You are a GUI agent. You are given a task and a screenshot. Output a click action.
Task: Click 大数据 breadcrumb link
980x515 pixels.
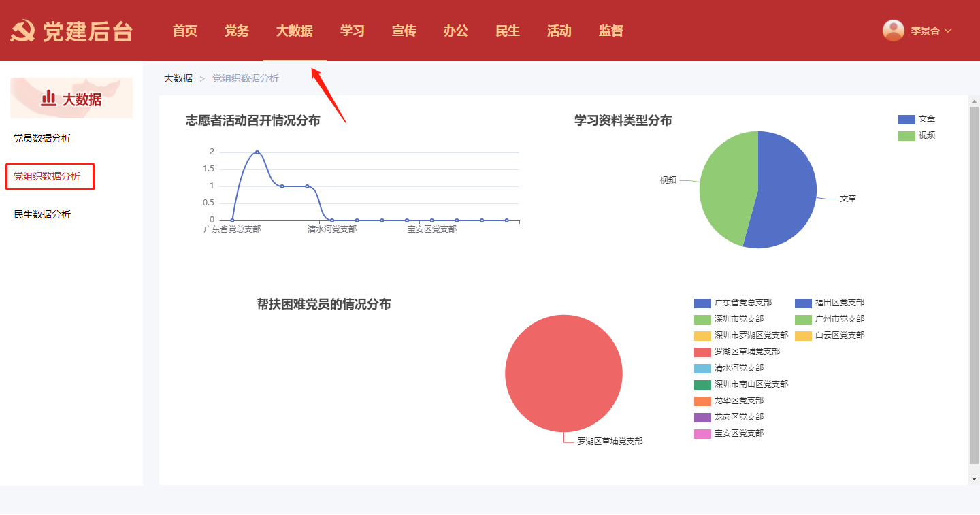178,78
